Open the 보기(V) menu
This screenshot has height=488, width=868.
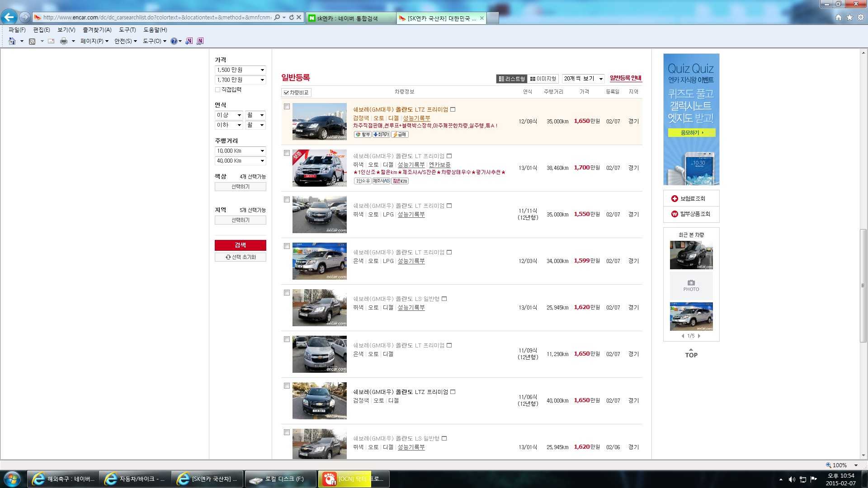66,30
